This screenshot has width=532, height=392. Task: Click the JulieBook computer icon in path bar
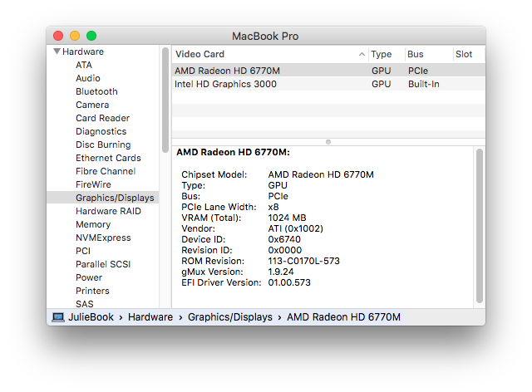click(58, 317)
